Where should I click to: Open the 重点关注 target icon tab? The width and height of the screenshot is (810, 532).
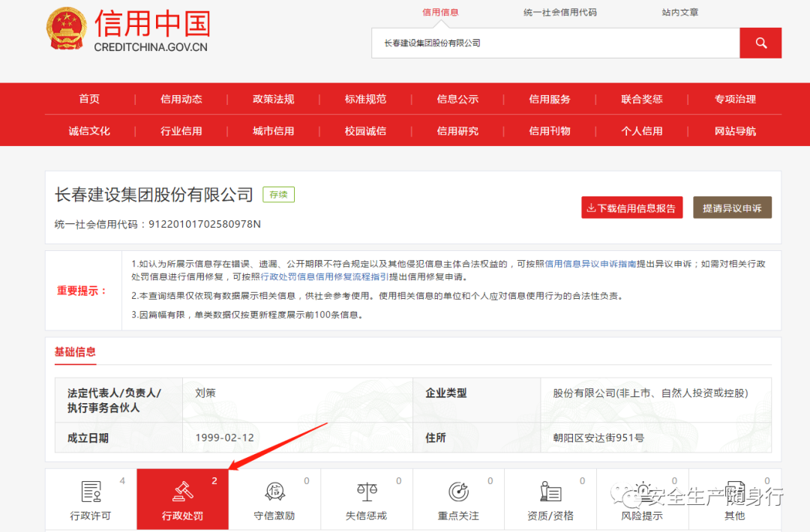click(x=458, y=499)
